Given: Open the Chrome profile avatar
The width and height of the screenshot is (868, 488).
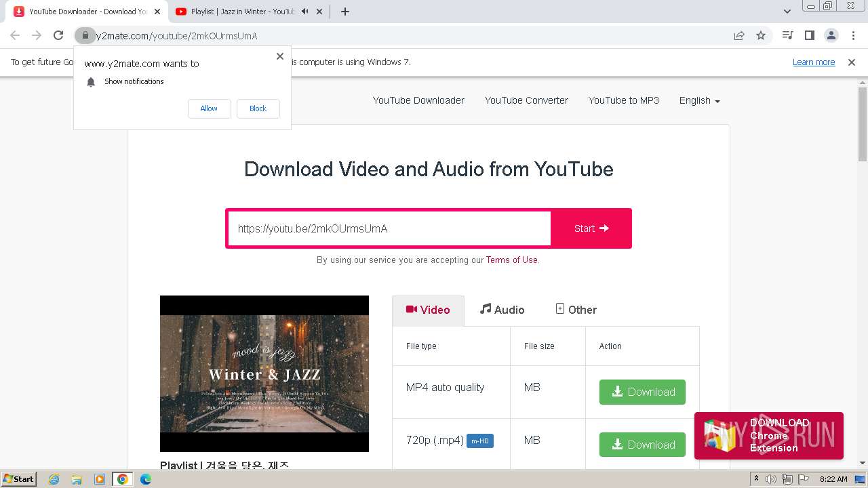Looking at the screenshot, I should coord(831,35).
